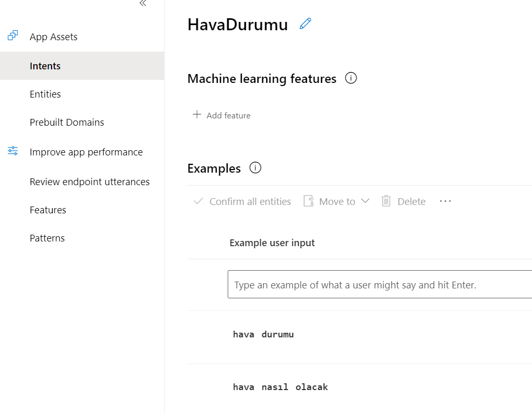Delete selected utterances with trash icon
The image size is (532, 412).
coord(386,201)
